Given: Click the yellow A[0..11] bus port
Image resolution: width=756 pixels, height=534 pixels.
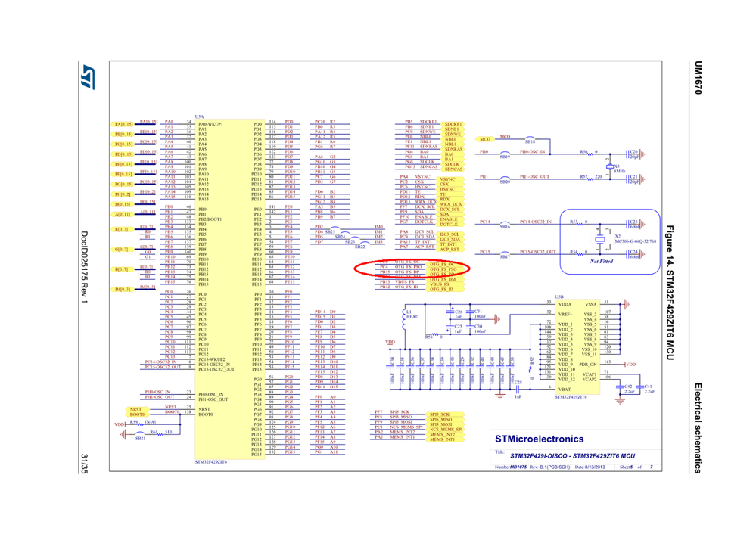Looking at the screenshot, I should click(122, 215).
